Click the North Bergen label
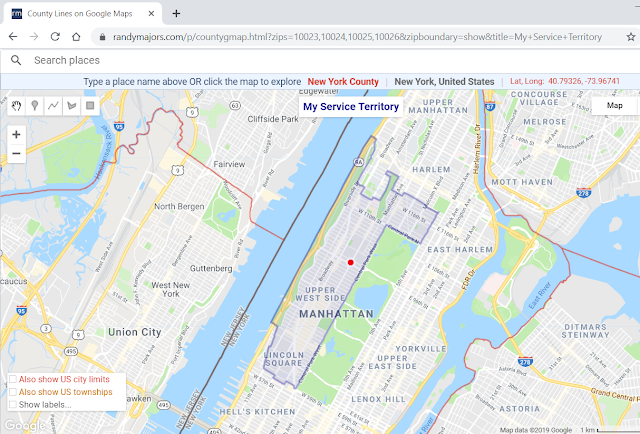640x434 pixels. (x=179, y=207)
